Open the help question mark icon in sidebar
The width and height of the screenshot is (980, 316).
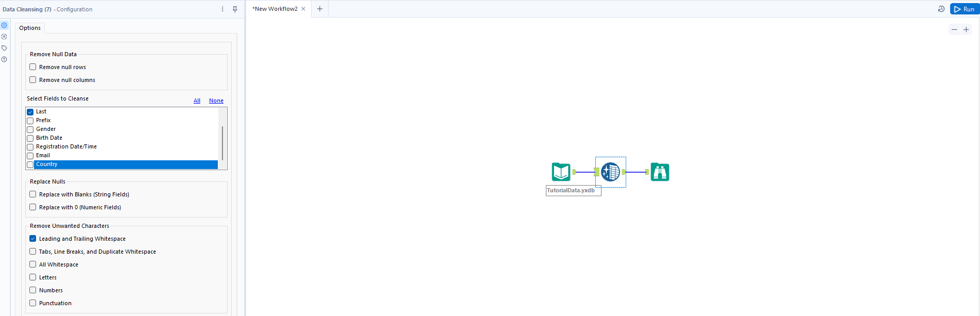tap(4, 59)
